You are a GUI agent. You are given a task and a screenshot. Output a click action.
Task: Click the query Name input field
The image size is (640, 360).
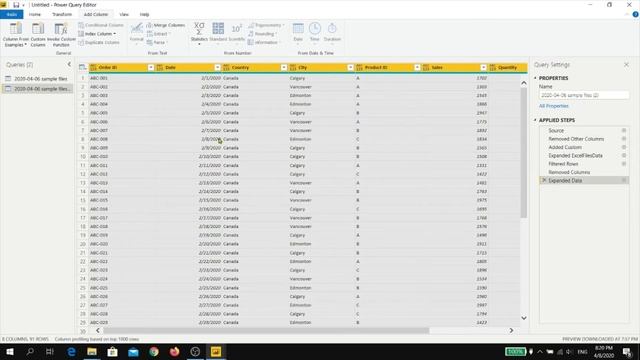pos(584,95)
